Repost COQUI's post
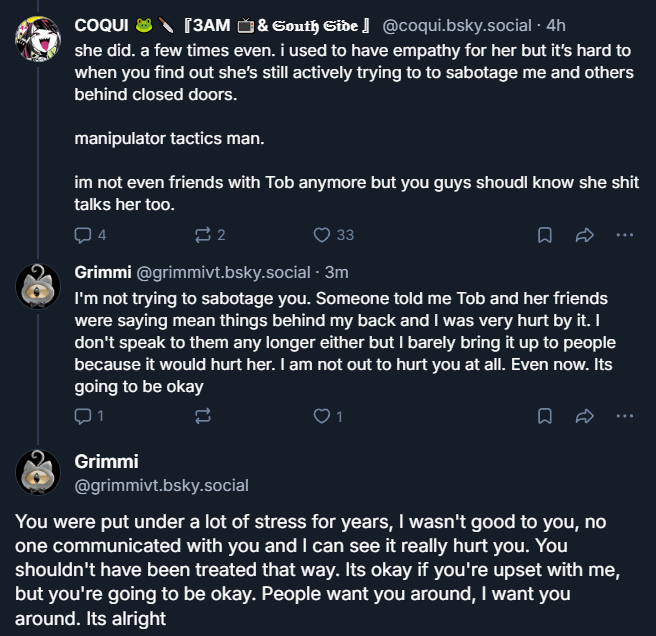Image resolution: width=656 pixels, height=636 pixels. point(202,235)
